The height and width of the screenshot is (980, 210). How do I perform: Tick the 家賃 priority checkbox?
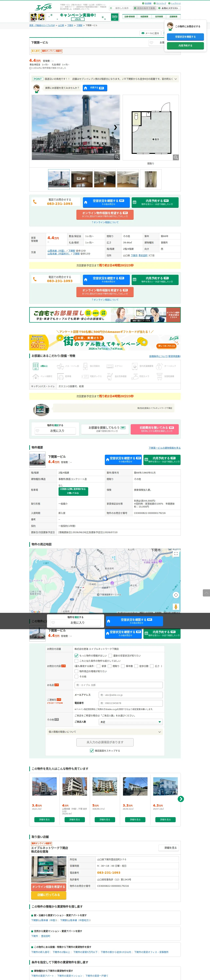pos(98,666)
